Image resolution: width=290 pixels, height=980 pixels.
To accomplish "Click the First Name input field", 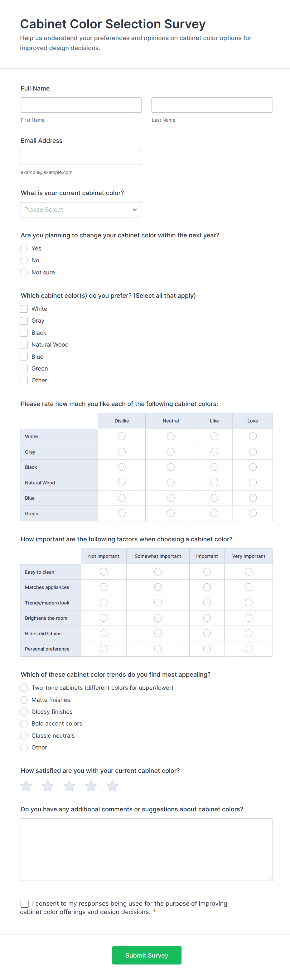I will click(80, 105).
